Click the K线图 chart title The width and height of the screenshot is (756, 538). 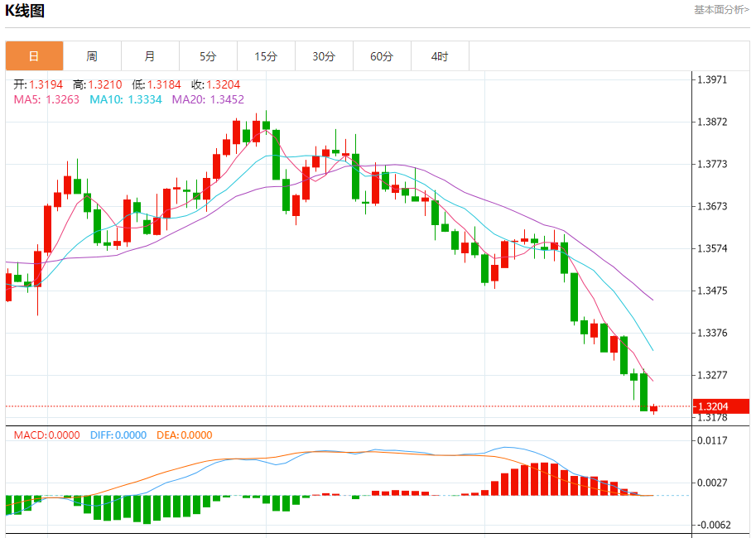click(x=26, y=11)
